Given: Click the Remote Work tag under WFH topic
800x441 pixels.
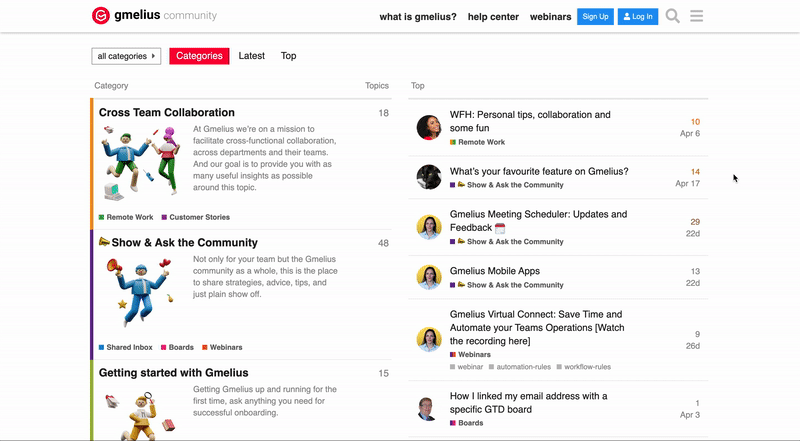Looking at the screenshot, I should click(x=478, y=142).
